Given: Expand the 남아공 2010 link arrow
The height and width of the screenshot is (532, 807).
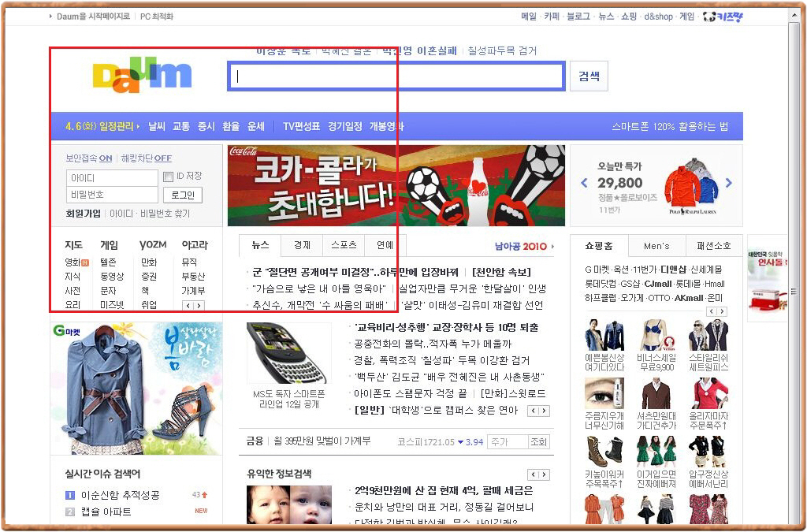Looking at the screenshot, I should tap(552, 247).
